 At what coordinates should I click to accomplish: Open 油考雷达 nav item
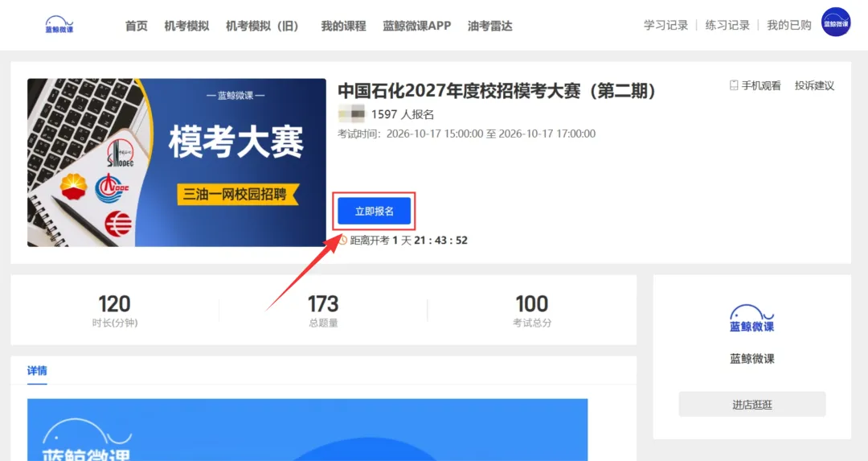click(x=490, y=26)
